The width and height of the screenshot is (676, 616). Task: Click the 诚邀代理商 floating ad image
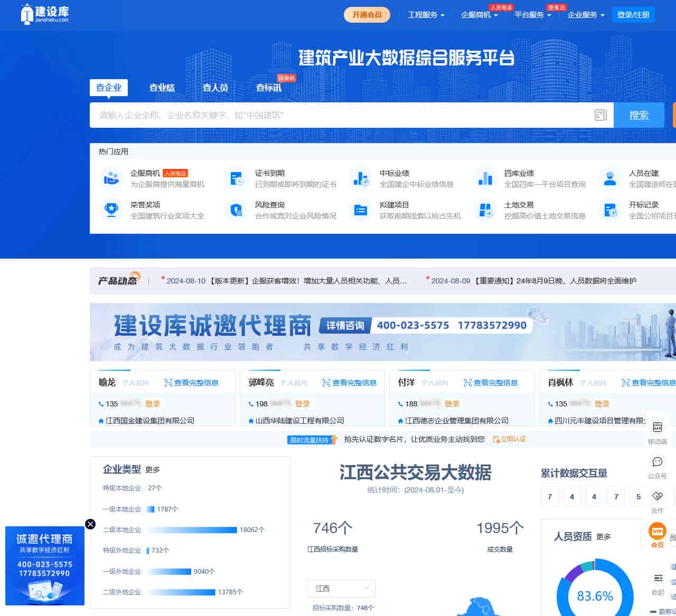(45, 566)
